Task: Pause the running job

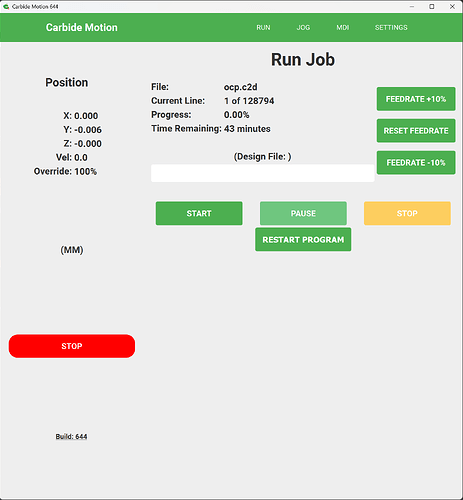Action: coord(303,213)
